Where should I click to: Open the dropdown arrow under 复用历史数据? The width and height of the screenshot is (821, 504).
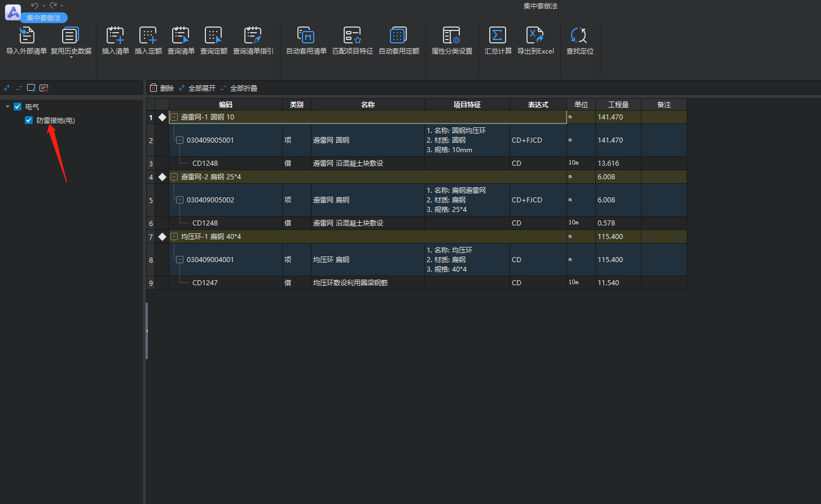tap(71, 58)
